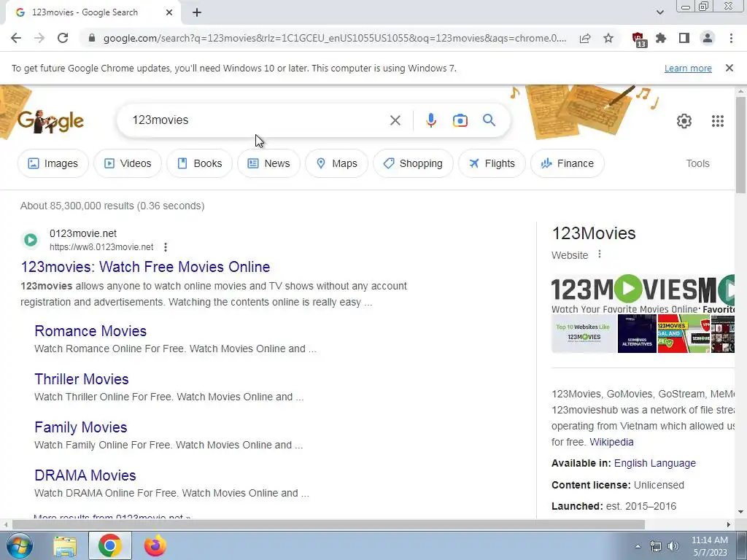This screenshot has height=560, width=747.
Task: Click the address bar URL
Action: tap(334, 38)
